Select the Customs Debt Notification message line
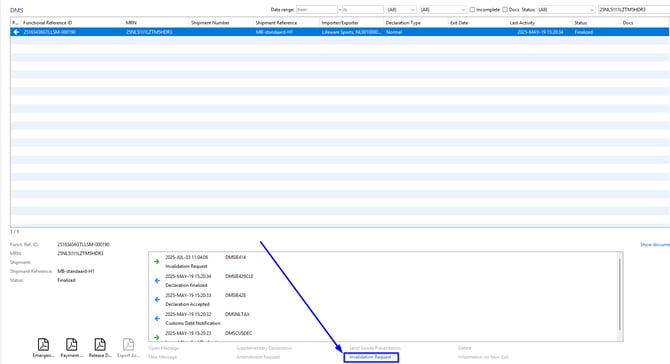 193,323
